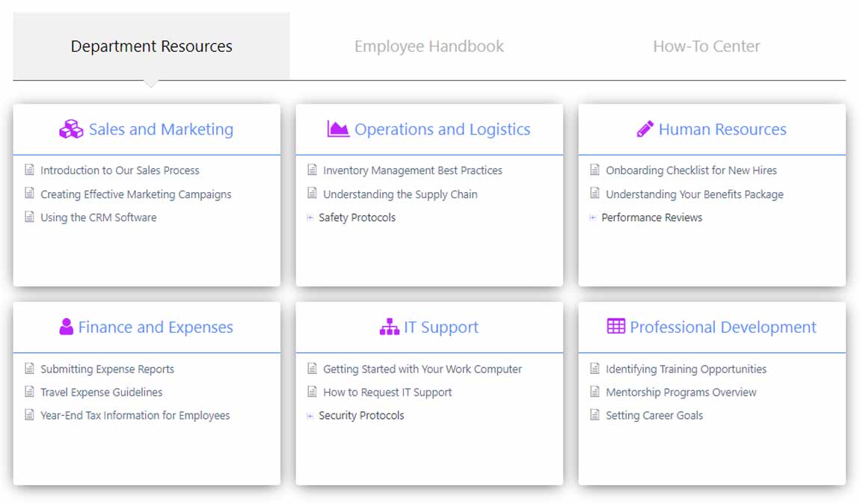Image resolution: width=860 pixels, height=504 pixels.
Task: Select the Department Resources tab
Action: [151, 46]
